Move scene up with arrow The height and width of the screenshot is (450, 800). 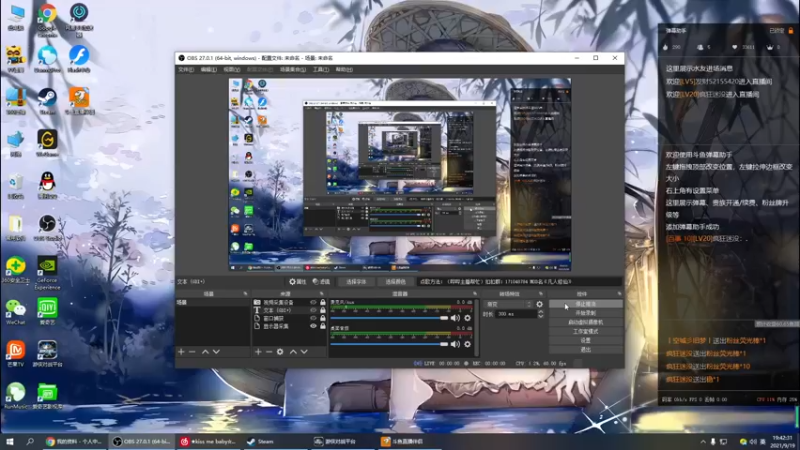(x=205, y=352)
